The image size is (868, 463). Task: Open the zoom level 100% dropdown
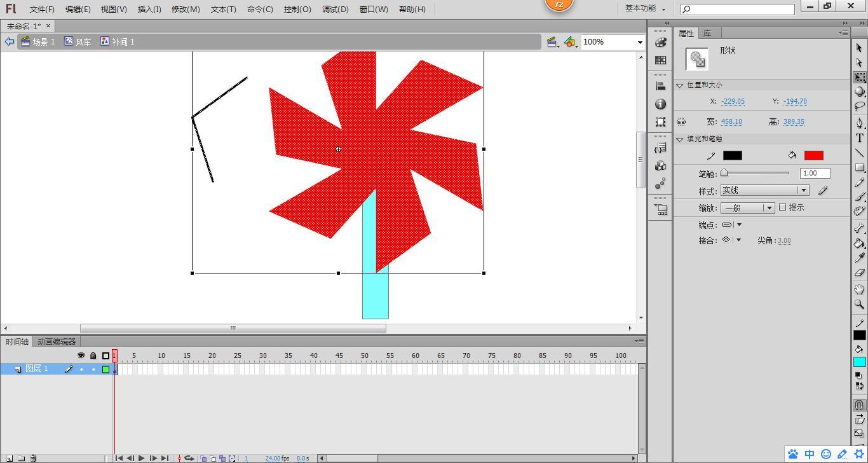point(639,41)
